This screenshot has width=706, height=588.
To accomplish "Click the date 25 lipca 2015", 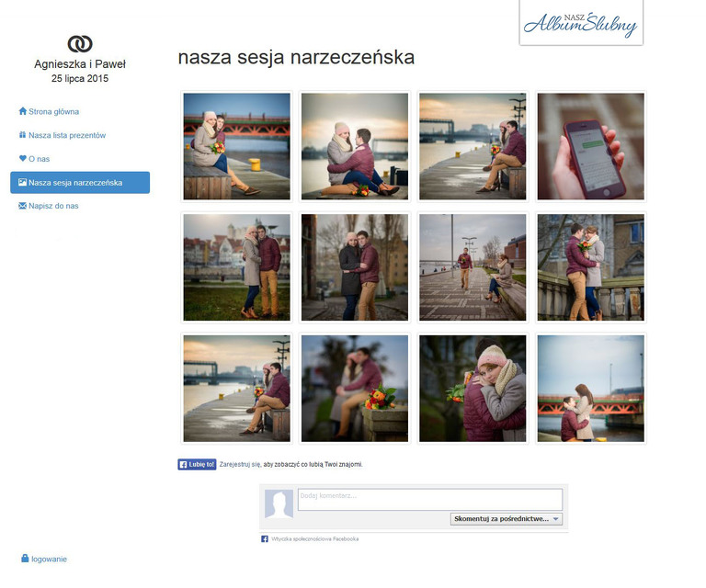I will 80,78.
